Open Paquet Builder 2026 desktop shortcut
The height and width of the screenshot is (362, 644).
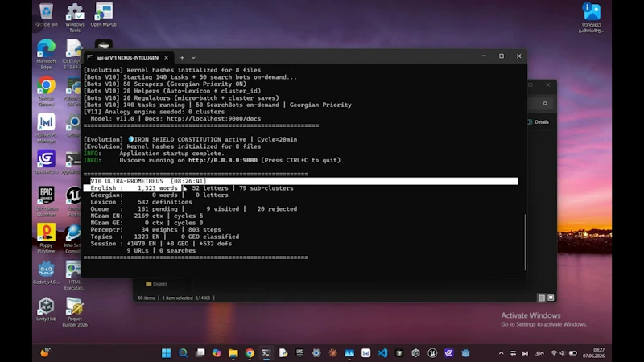[x=75, y=312]
